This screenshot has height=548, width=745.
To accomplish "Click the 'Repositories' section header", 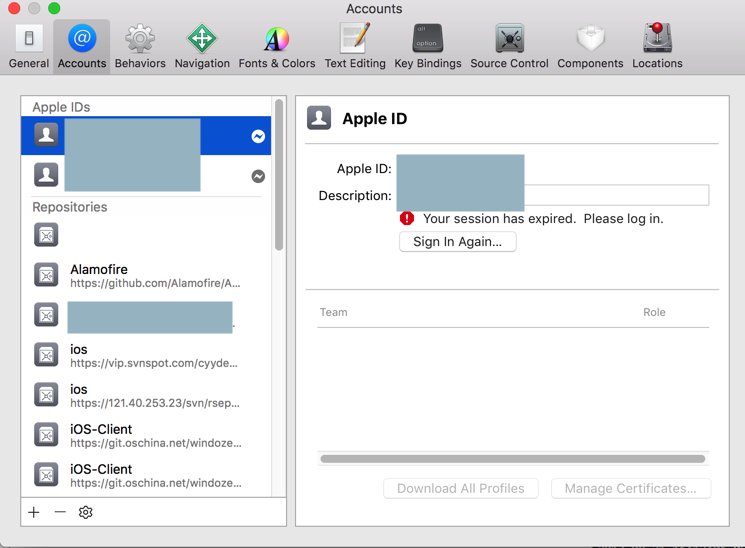I will tap(70, 207).
